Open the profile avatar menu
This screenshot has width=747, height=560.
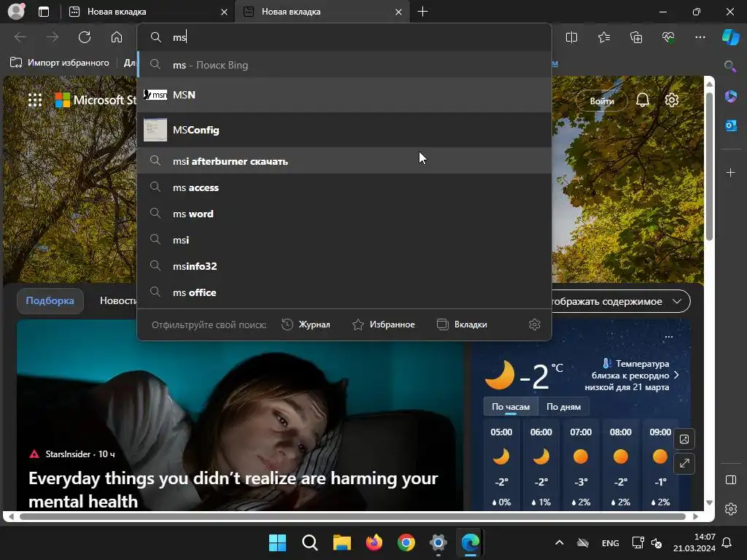click(16, 12)
